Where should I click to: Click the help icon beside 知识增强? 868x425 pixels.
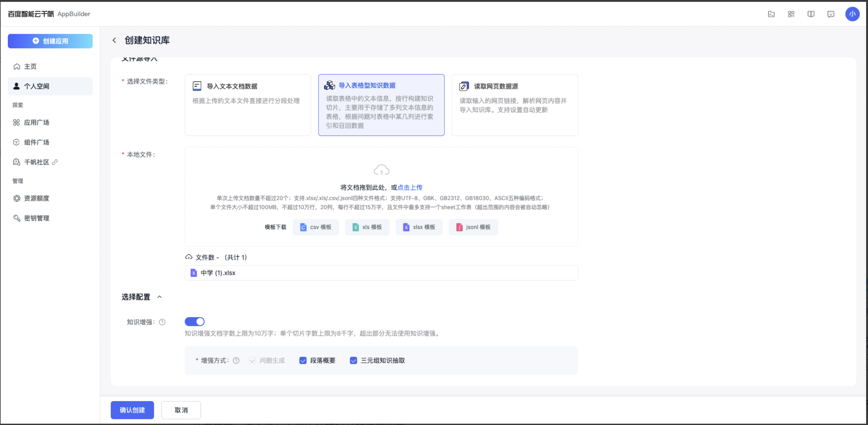coord(162,322)
